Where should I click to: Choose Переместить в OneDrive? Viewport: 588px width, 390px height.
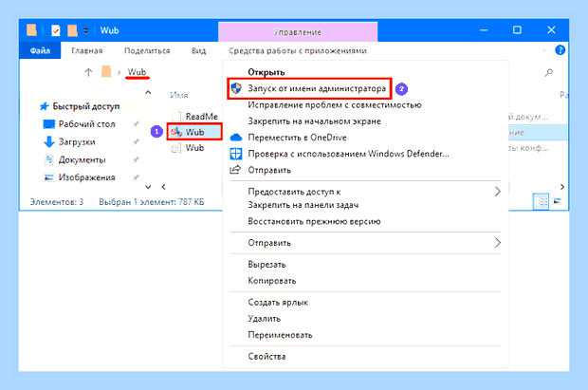click(x=366, y=138)
